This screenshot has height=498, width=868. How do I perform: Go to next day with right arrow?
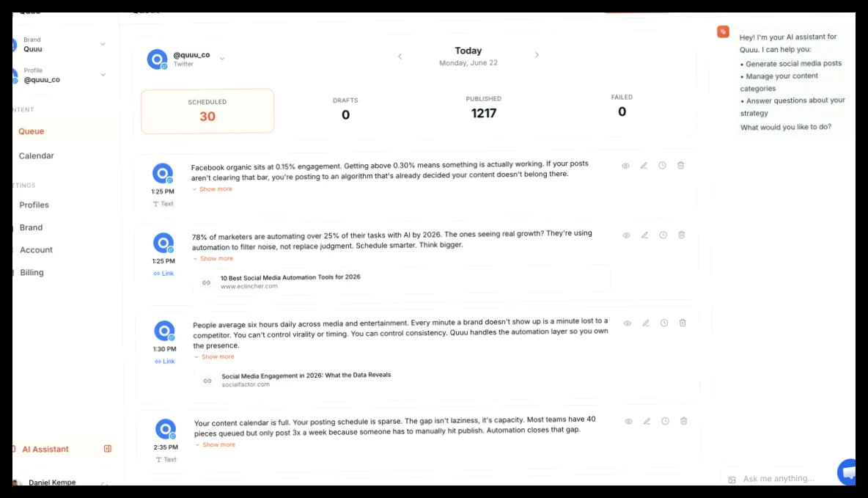[x=537, y=55]
